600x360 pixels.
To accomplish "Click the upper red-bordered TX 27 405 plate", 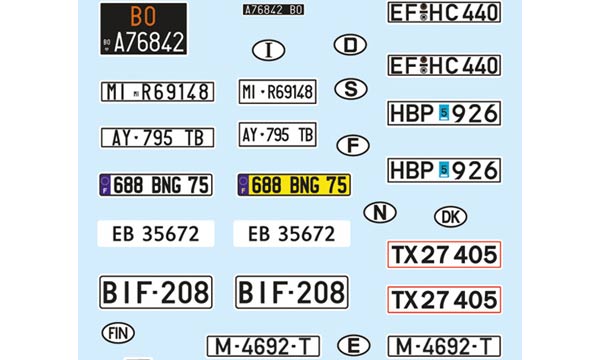I will [444, 254].
